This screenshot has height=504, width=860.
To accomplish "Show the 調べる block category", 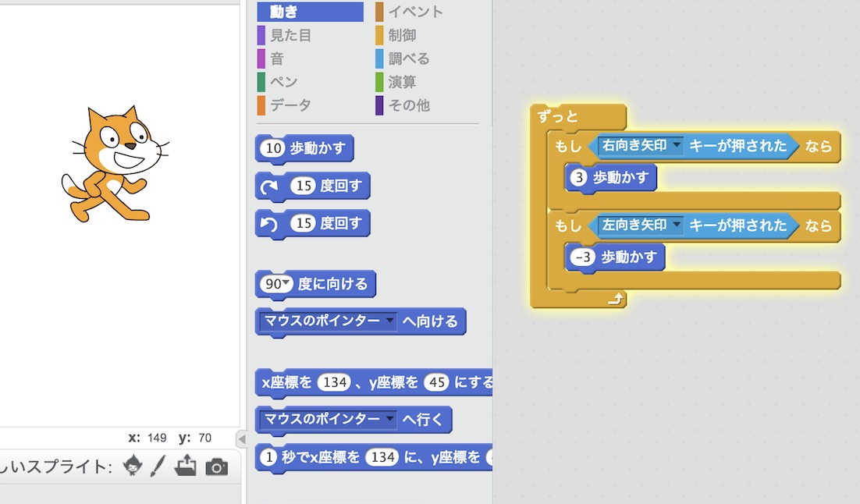I will 403,59.
